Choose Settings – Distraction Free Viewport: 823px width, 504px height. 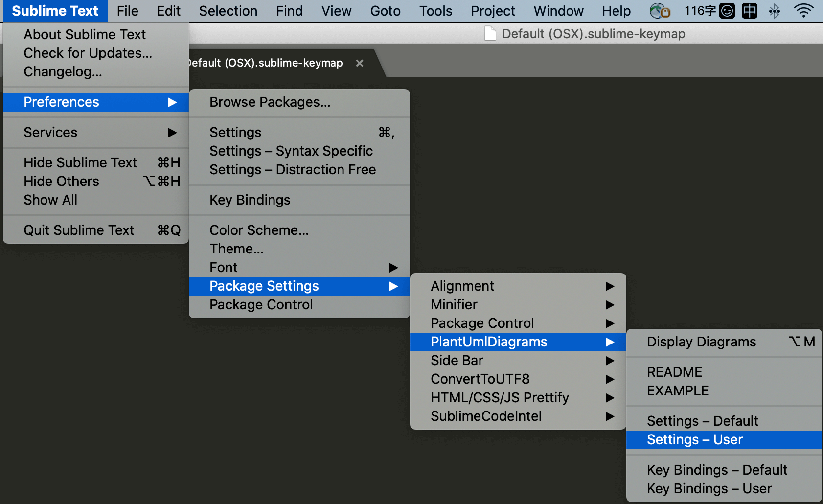(x=293, y=170)
